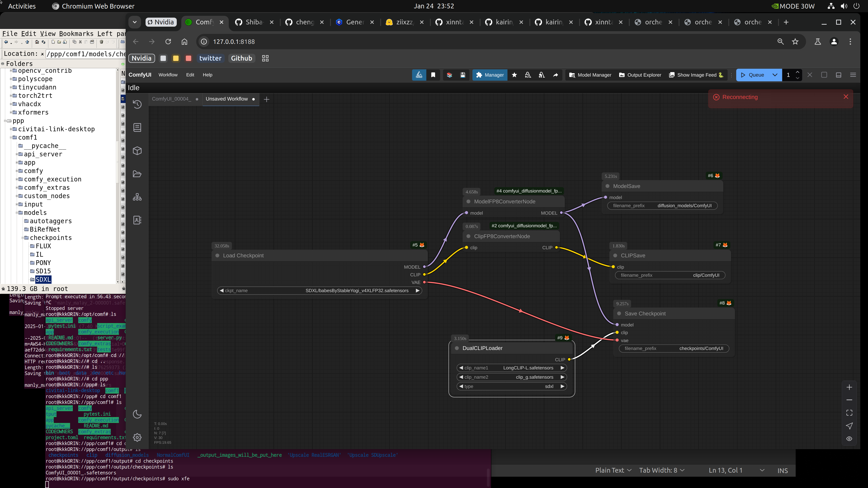
Task: Switch to the ComfyUI_00004_ workflow tab
Action: 171,99
